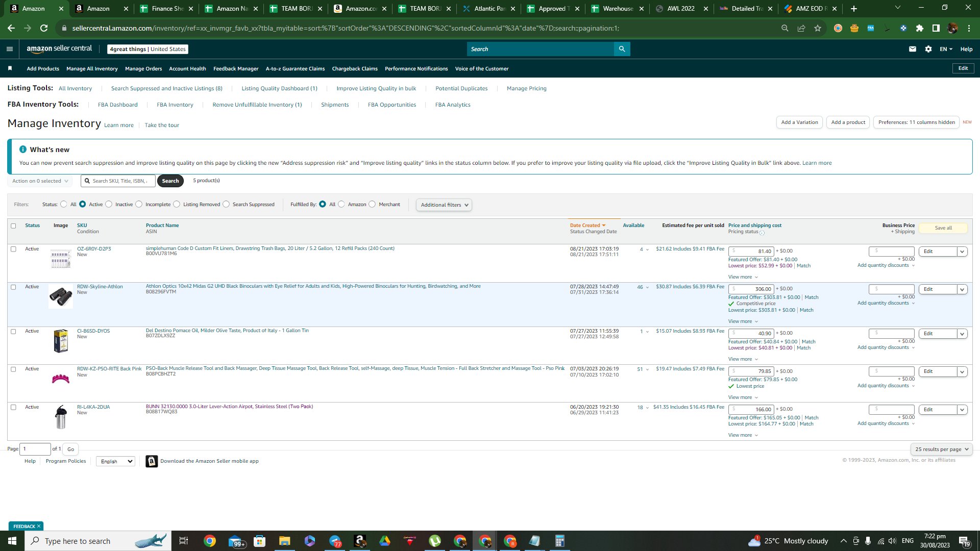Open Seller Central settings gear

click(928, 49)
